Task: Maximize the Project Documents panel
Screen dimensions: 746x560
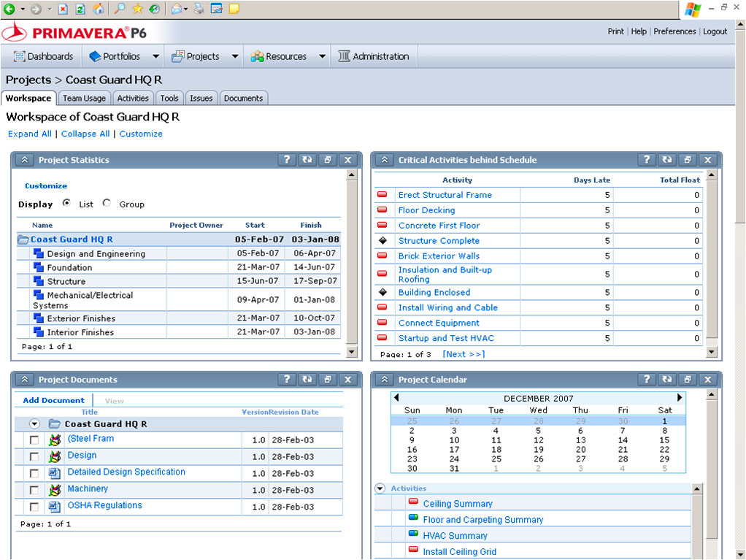Action: pyautogui.click(x=328, y=379)
